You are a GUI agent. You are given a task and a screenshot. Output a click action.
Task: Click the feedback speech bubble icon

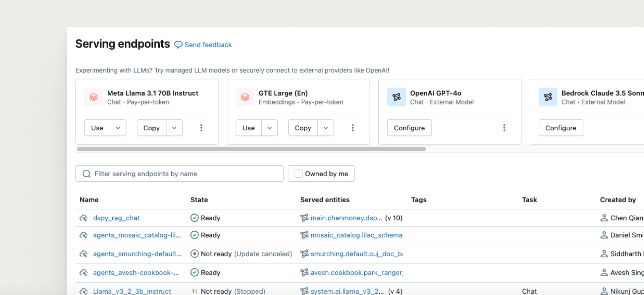178,45
